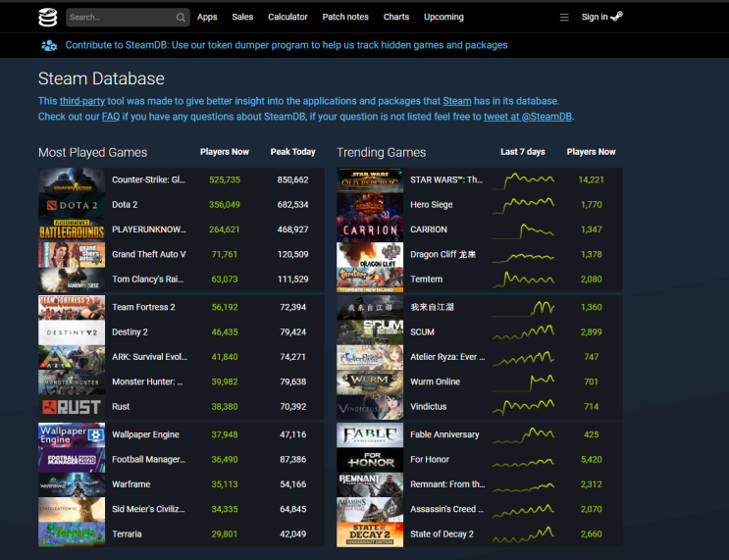Screen dimensions: 729x560
Task: Open Terraria game thumbnail
Action: click(72, 535)
